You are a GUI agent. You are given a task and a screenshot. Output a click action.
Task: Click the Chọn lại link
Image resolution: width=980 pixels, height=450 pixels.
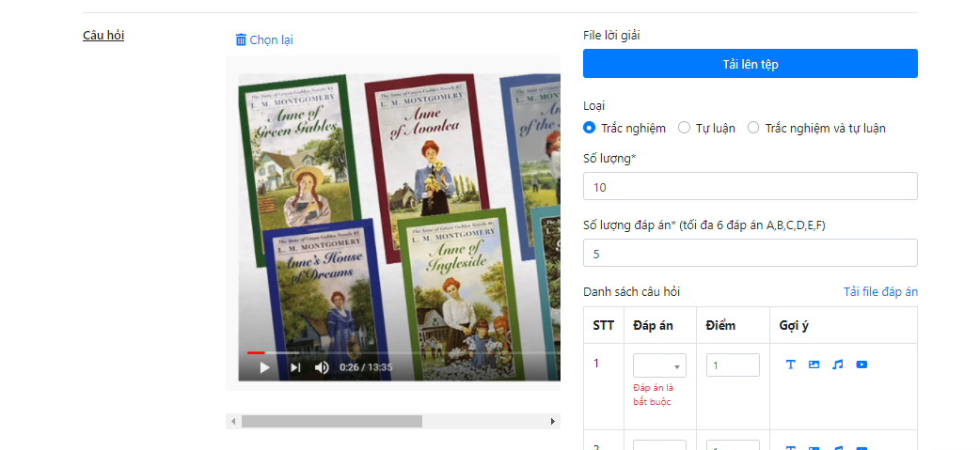(x=271, y=40)
